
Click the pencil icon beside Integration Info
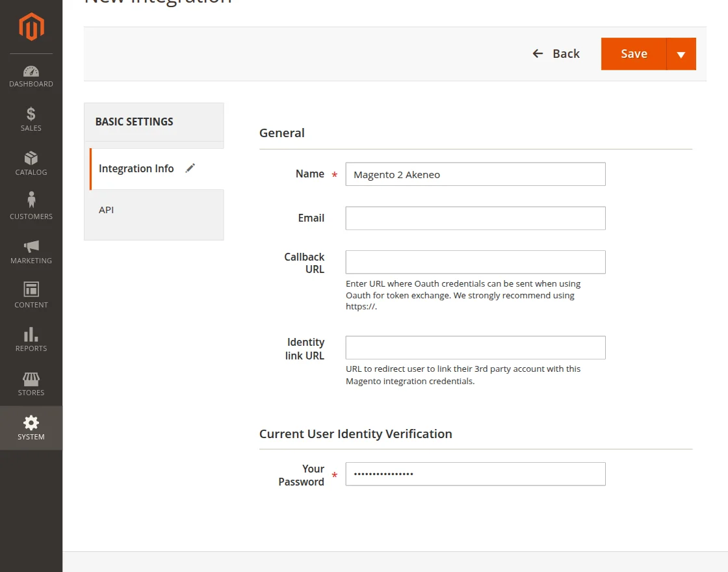point(190,168)
